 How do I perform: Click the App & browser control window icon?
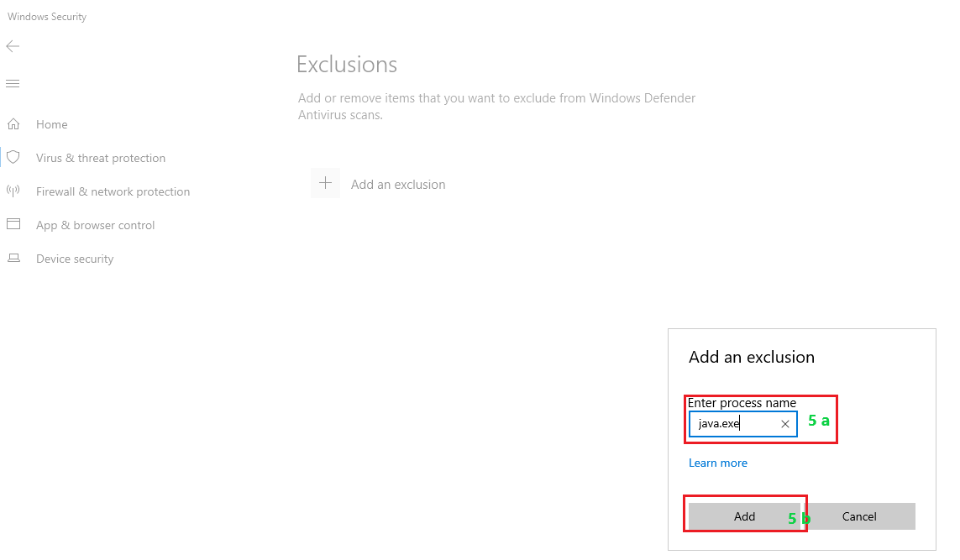click(13, 224)
